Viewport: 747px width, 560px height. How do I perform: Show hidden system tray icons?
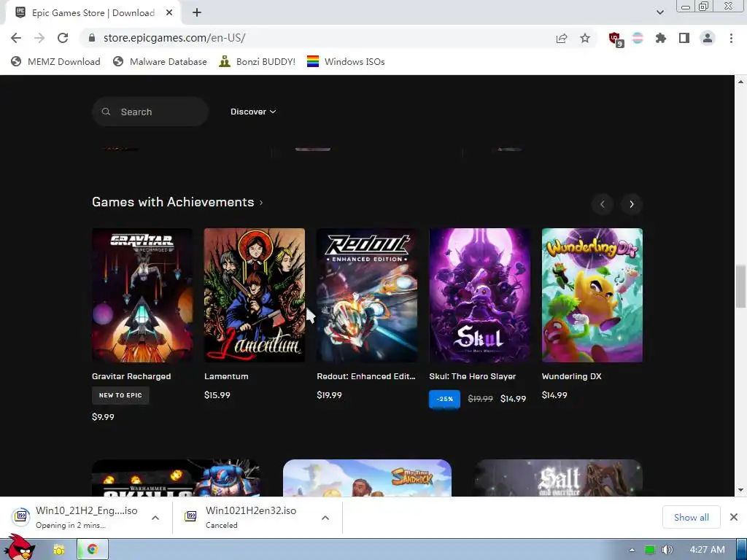coord(632,550)
